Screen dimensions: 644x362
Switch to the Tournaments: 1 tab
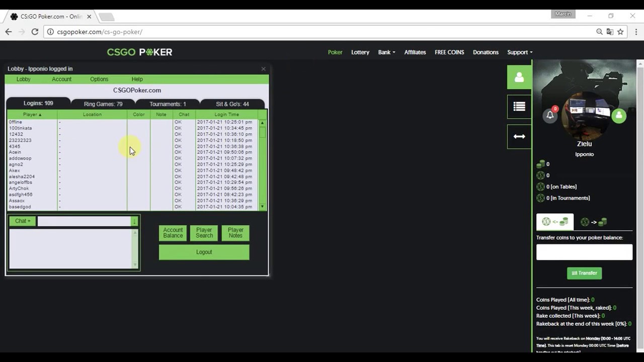point(168,104)
